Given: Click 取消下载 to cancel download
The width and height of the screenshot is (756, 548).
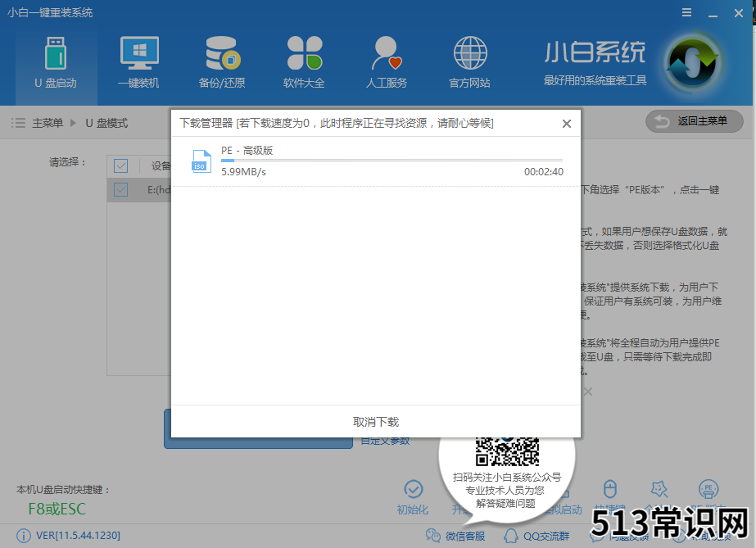Looking at the screenshot, I should [376, 422].
